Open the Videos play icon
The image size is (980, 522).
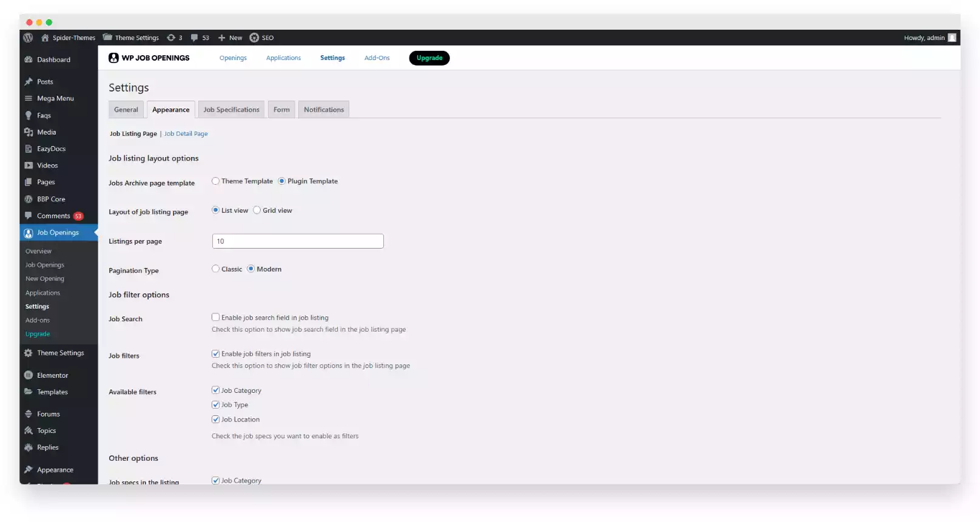(29, 166)
